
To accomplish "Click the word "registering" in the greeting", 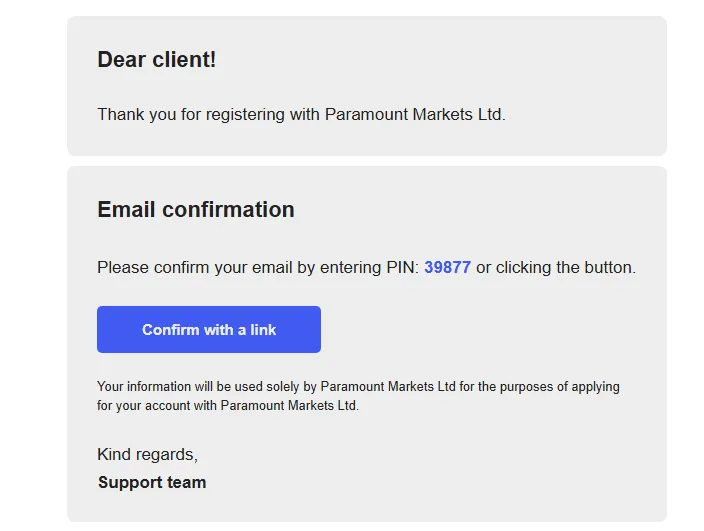I will coord(245,115).
